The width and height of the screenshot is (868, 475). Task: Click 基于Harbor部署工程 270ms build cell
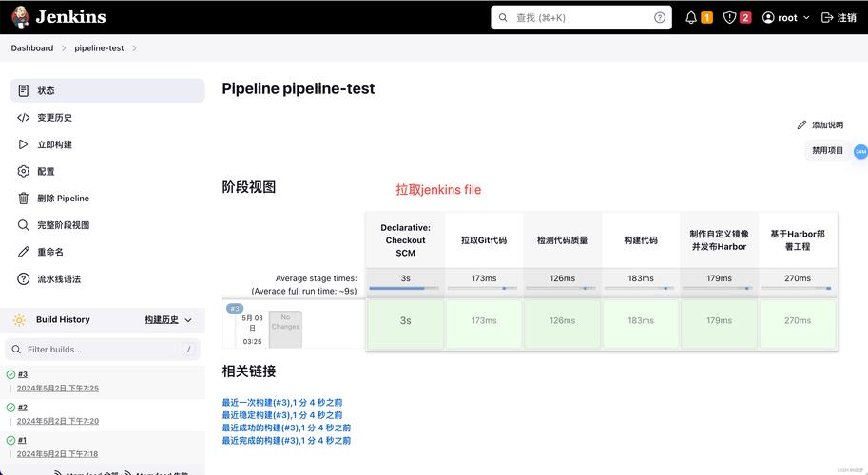(798, 324)
